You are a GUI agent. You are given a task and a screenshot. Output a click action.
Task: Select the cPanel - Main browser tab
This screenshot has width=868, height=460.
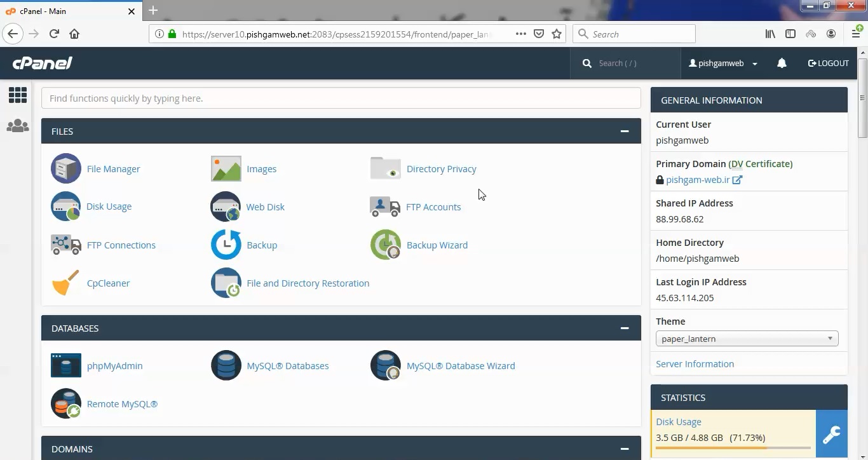(x=71, y=11)
